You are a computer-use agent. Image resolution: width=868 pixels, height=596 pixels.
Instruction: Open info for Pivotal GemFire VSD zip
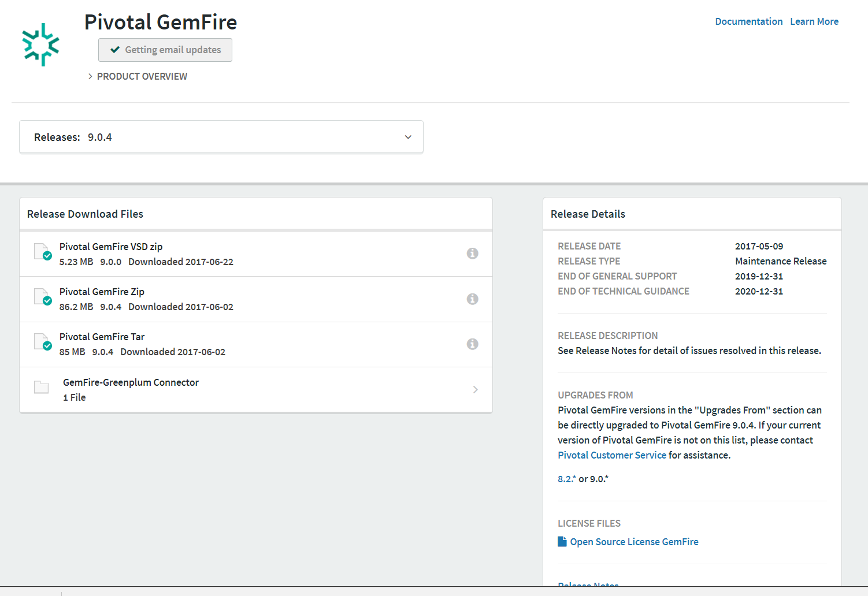[472, 254]
